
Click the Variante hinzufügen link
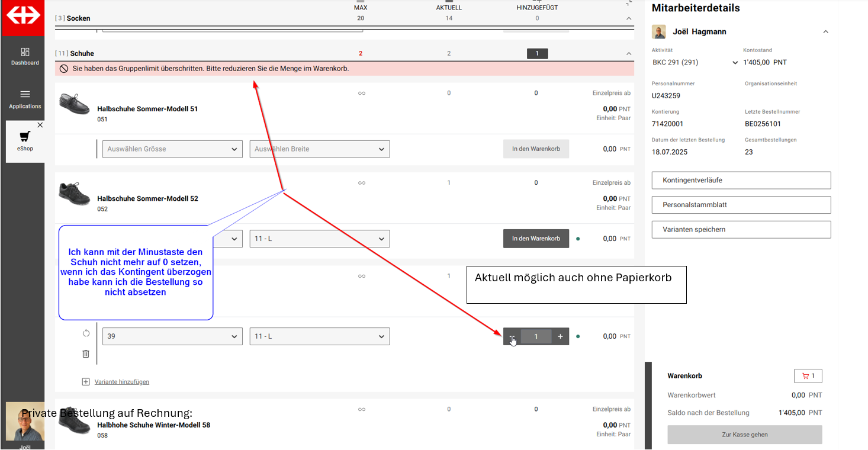coord(122,382)
